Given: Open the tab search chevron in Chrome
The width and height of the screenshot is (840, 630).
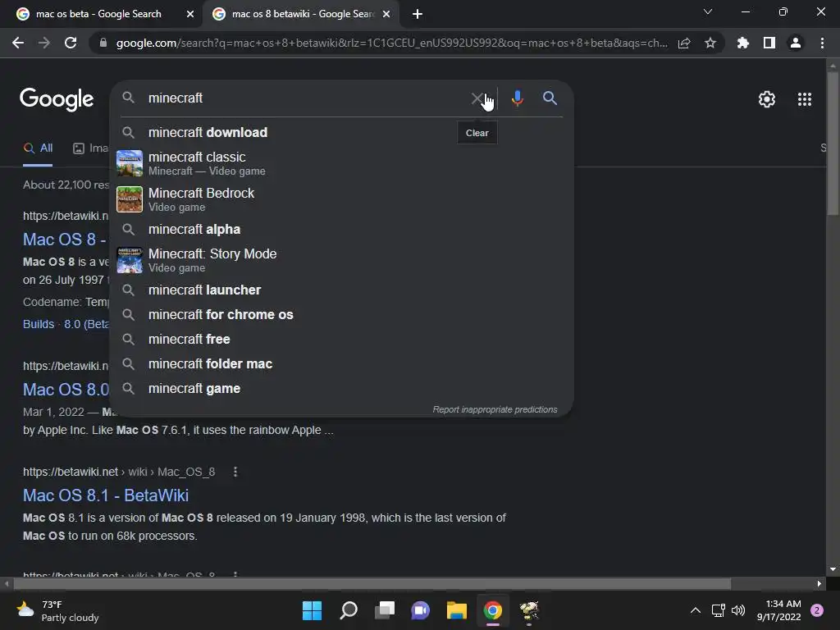Looking at the screenshot, I should click(708, 11).
